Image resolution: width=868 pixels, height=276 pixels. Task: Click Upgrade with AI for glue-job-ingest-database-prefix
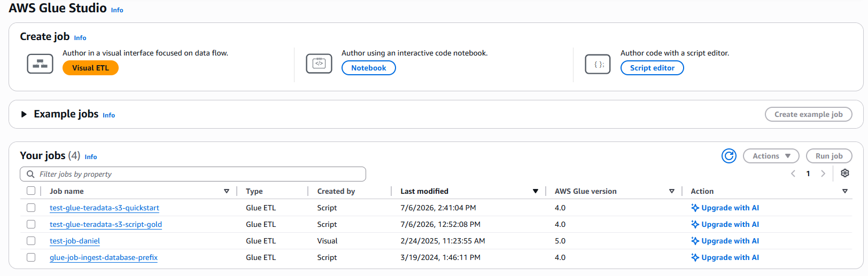[x=725, y=257]
